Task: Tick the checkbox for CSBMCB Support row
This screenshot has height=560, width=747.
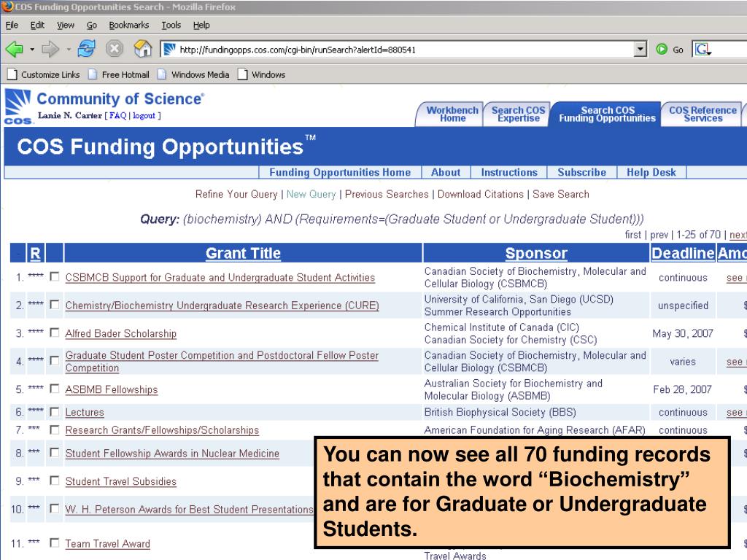Action: [x=55, y=276]
